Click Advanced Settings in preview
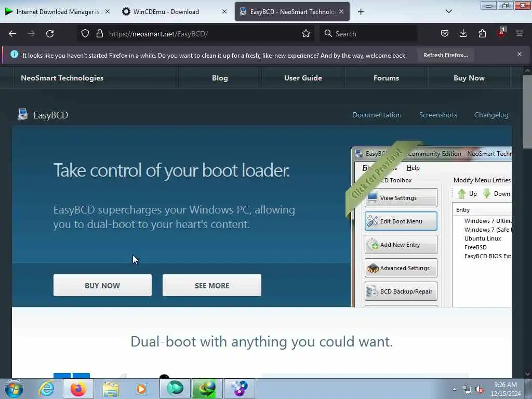 (401, 268)
